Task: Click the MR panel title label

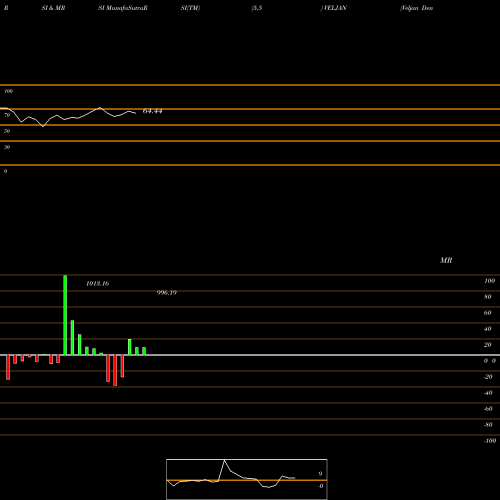Action: [446, 260]
